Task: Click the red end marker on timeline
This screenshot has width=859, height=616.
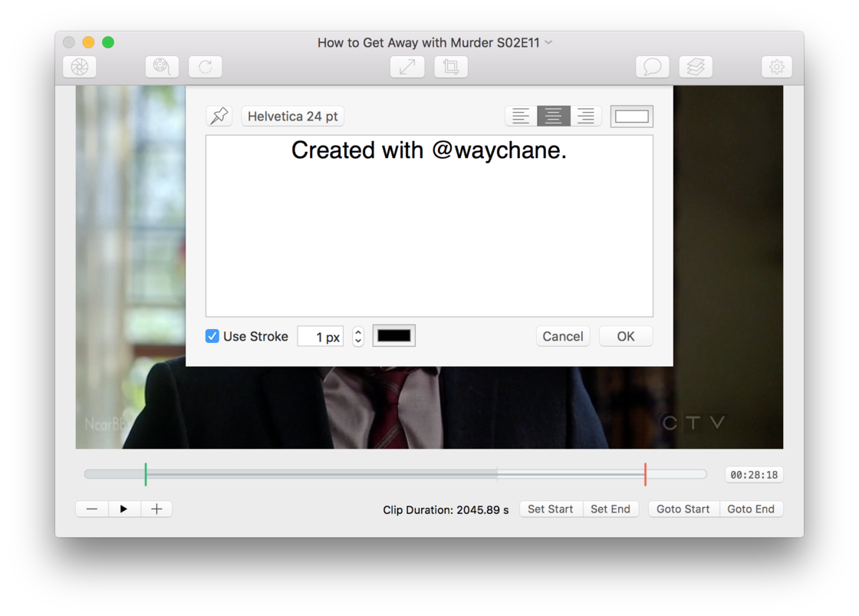Action: (645, 474)
